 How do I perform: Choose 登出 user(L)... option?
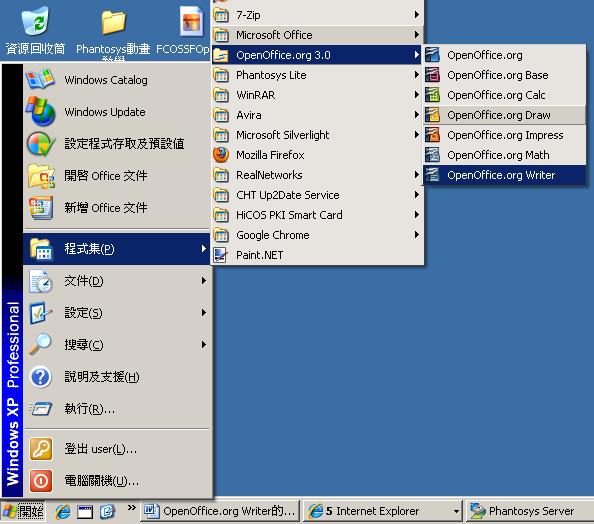point(117,449)
